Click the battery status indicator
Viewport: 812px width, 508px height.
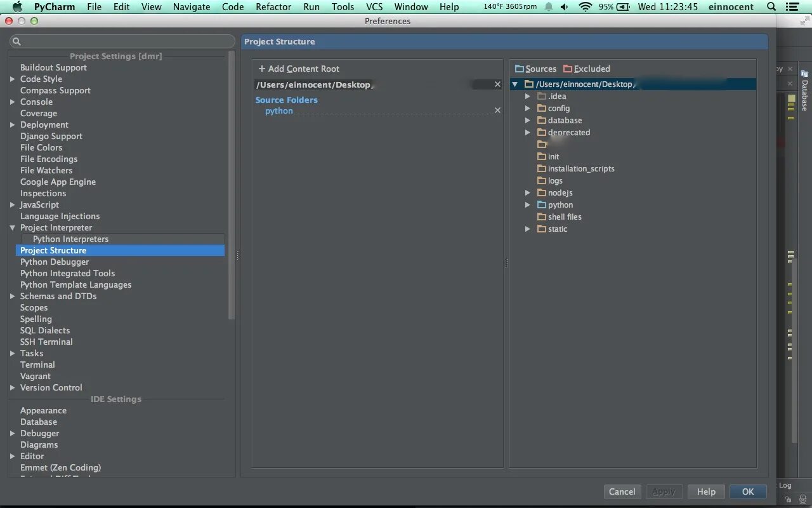pyautogui.click(x=615, y=7)
